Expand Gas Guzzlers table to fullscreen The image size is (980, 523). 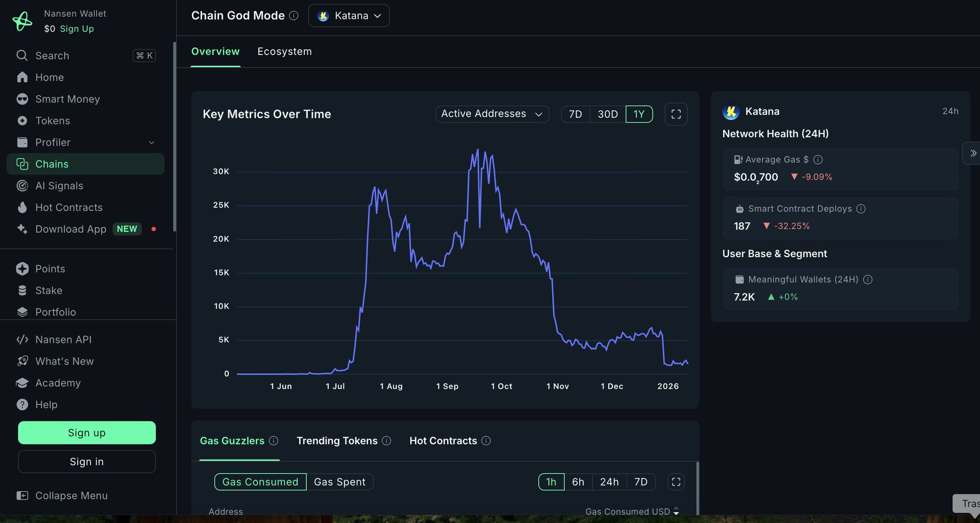(x=676, y=482)
